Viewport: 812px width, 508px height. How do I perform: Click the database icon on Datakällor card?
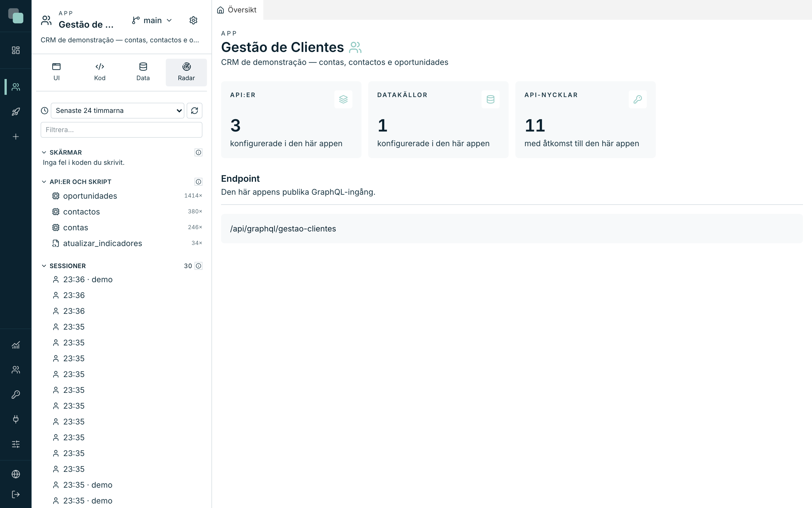[x=491, y=99]
